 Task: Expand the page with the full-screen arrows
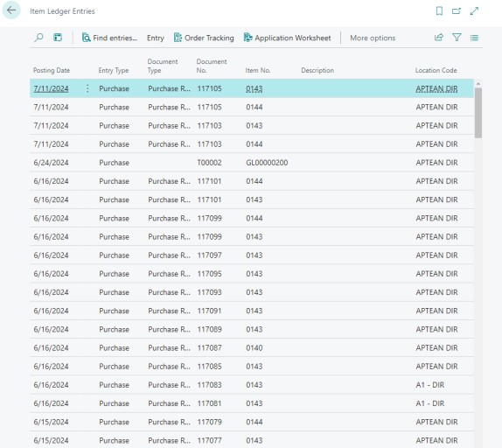pos(474,11)
